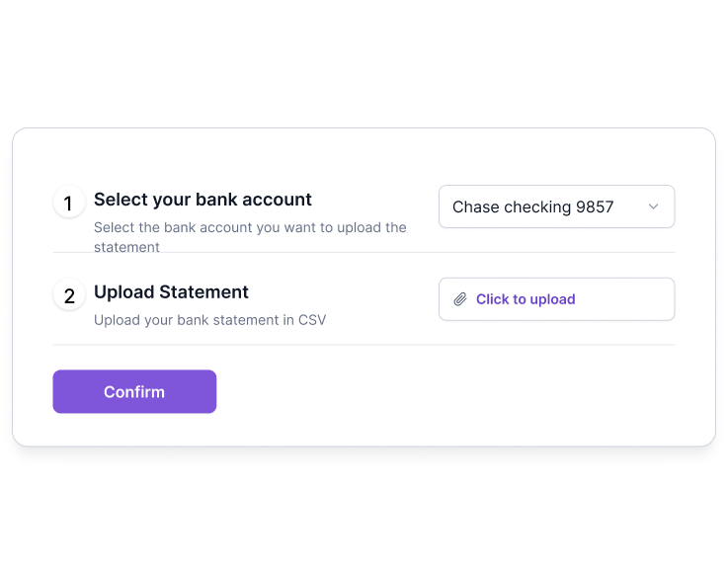Click the "Select your bank account" heading

pyautogui.click(x=202, y=200)
